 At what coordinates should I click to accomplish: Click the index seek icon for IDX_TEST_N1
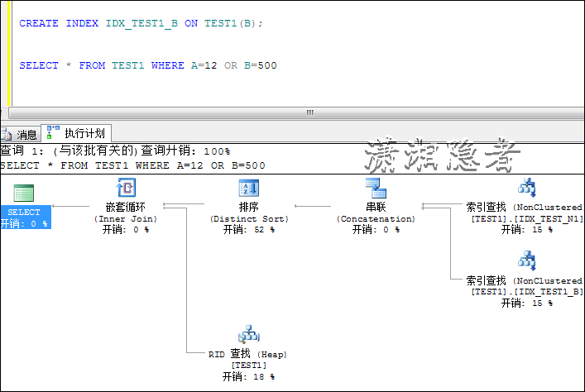click(x=527, y=188)
